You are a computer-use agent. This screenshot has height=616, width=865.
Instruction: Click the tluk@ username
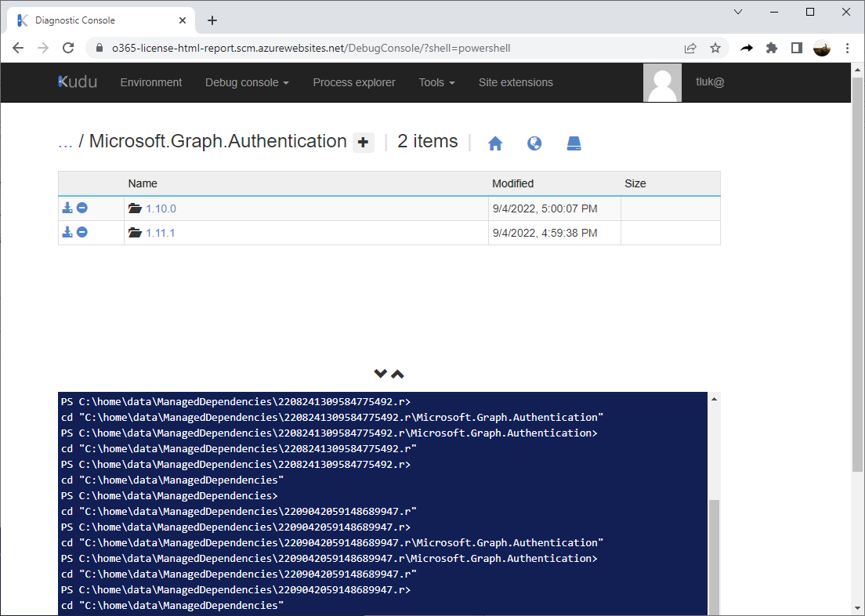pos(710,82)
